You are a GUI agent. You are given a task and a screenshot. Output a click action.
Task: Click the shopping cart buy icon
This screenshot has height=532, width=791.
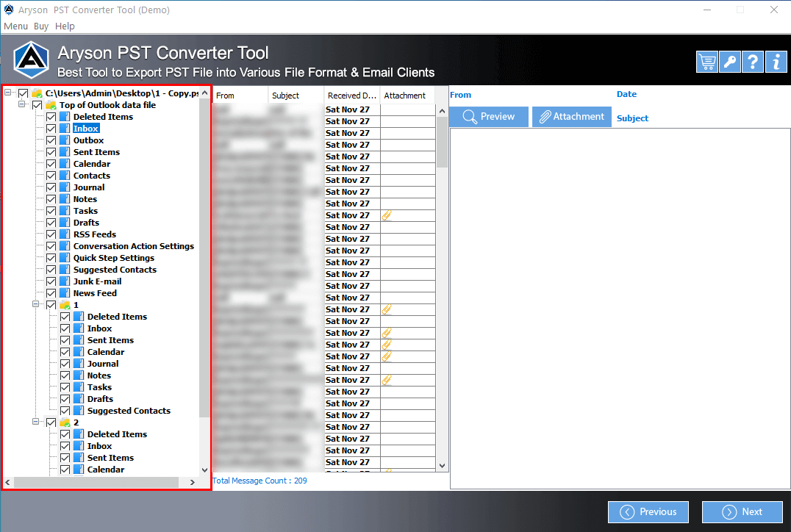coord(707,62)
